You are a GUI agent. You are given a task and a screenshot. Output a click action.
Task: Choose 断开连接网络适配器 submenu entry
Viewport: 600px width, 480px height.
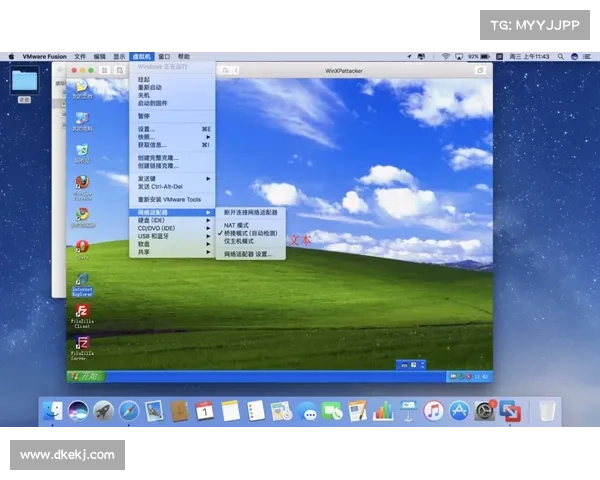click(250, 212)
